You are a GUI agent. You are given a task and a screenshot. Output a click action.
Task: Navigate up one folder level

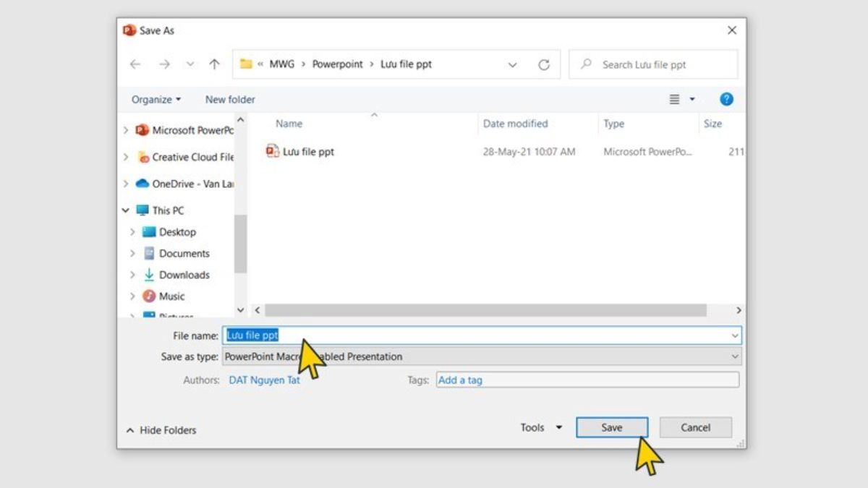click(213, 64)
